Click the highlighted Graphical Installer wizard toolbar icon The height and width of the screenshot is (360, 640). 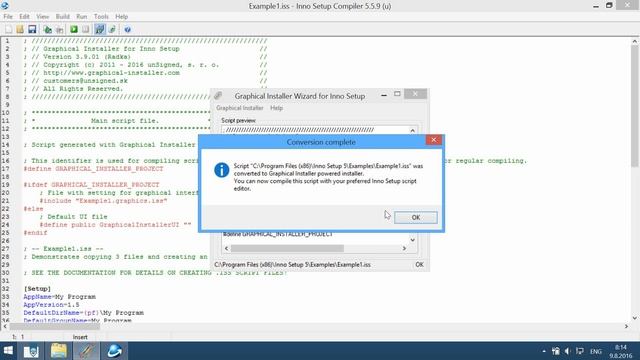click(x=100, y=29)
